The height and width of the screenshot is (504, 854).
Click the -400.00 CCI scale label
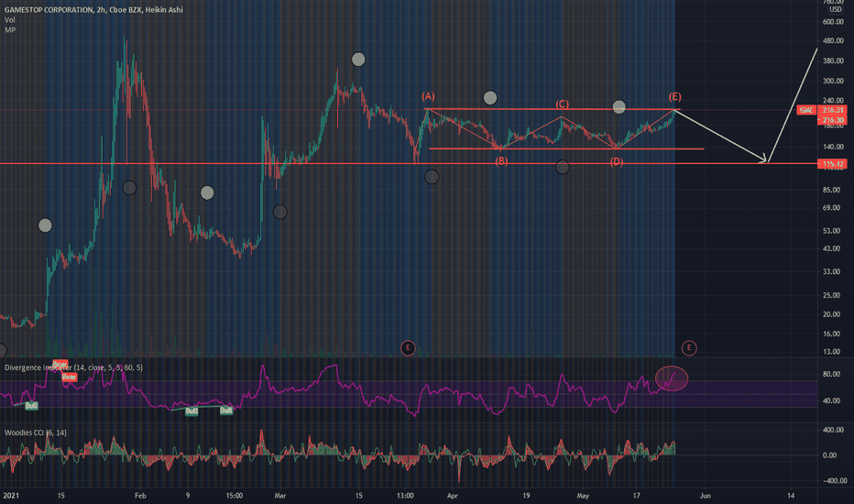(x=833, y=480)
